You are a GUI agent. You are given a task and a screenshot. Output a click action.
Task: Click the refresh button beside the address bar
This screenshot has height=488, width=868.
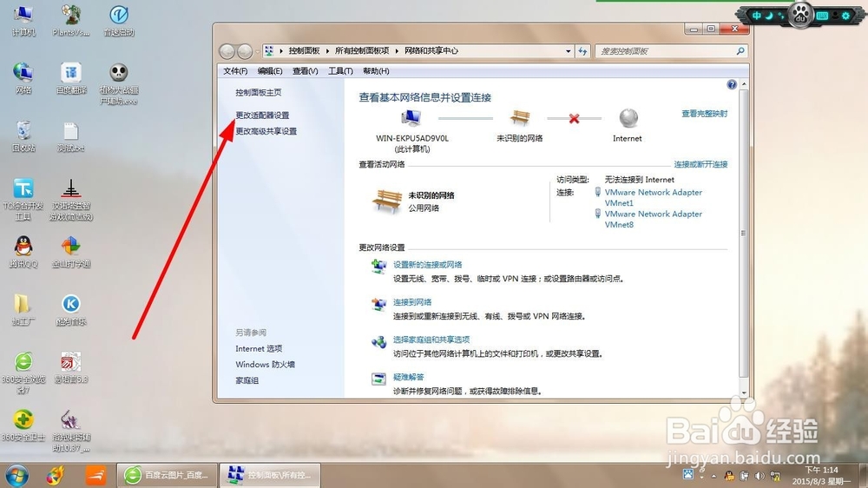point(582,51)
